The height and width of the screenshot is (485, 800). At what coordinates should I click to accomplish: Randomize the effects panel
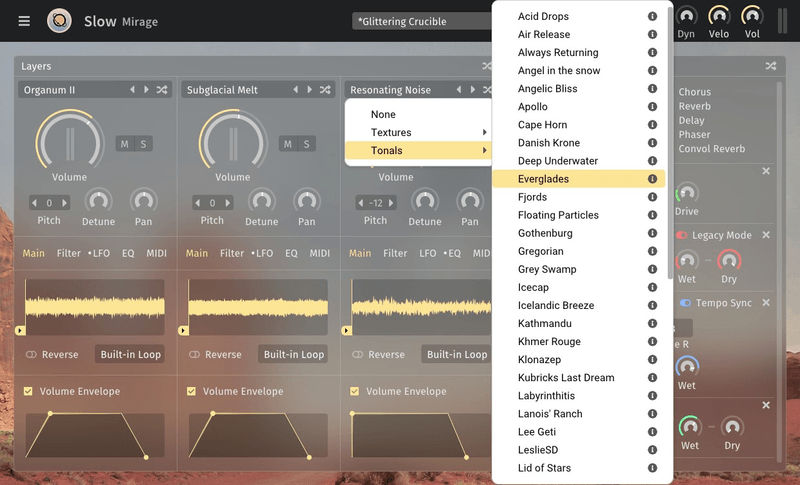point(771,66)
